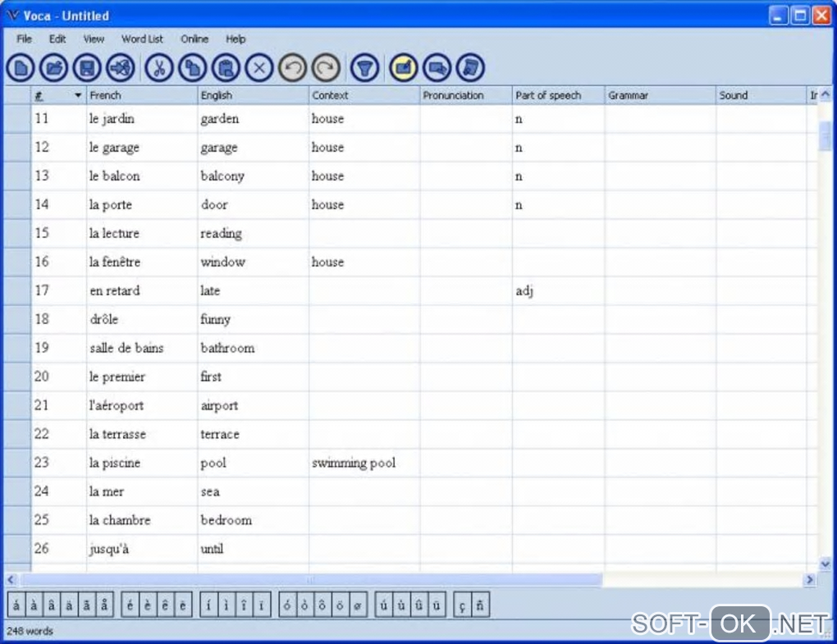The height and width of the screenshot is (644, 837).
Task: Paste from the clipboard icon
Action: point(226,68)
